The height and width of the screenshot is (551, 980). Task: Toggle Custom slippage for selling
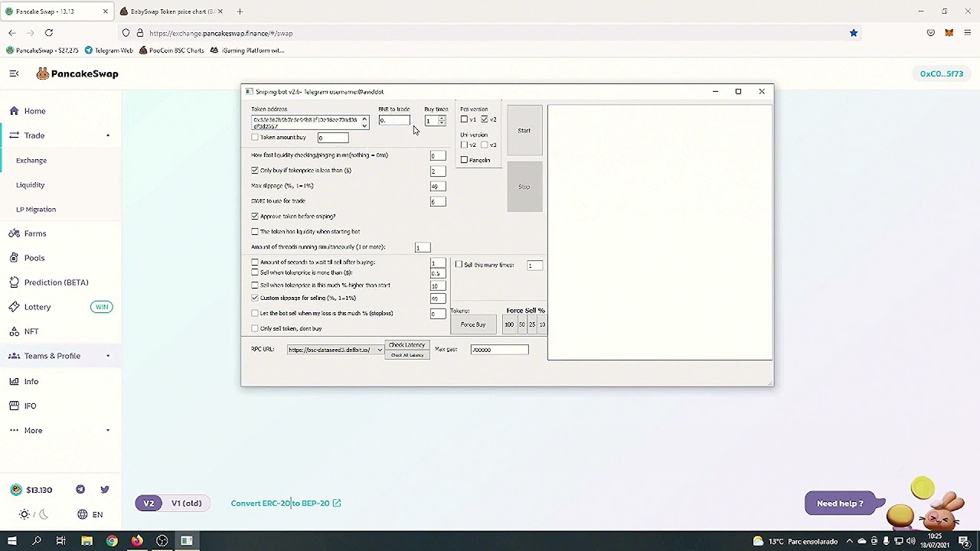255,298
